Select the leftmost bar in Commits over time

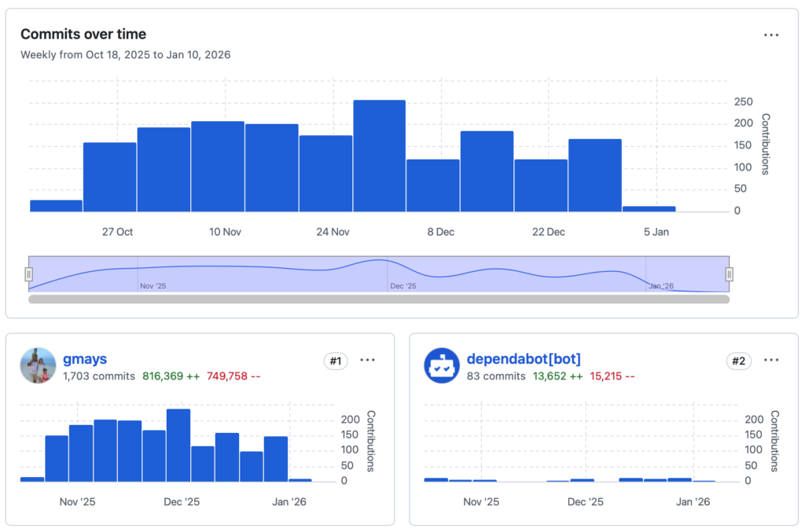56,205
